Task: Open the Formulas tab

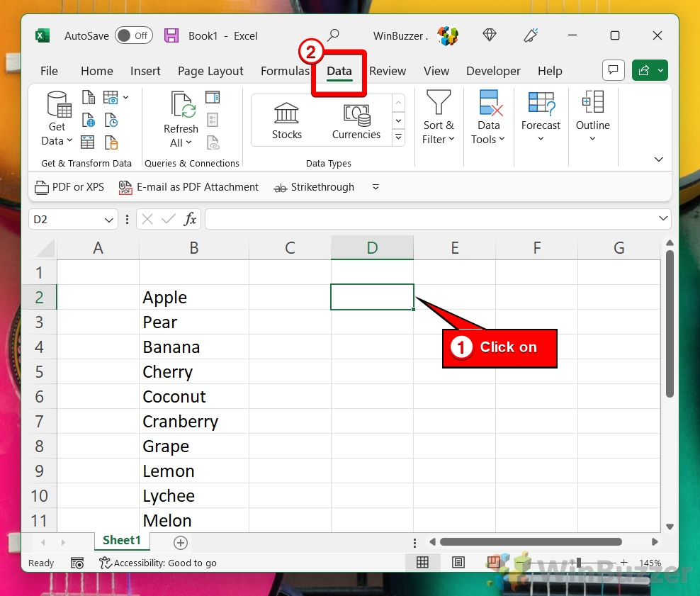Action: pos(285,71)
